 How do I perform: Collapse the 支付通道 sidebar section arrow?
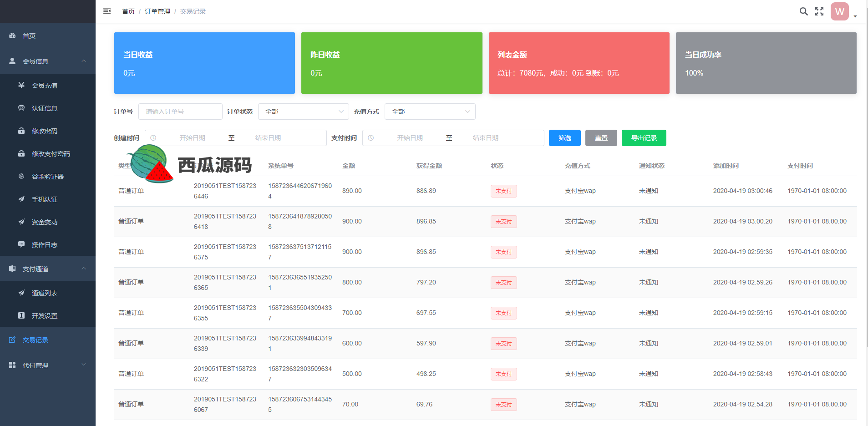click(x=84, y=269)
